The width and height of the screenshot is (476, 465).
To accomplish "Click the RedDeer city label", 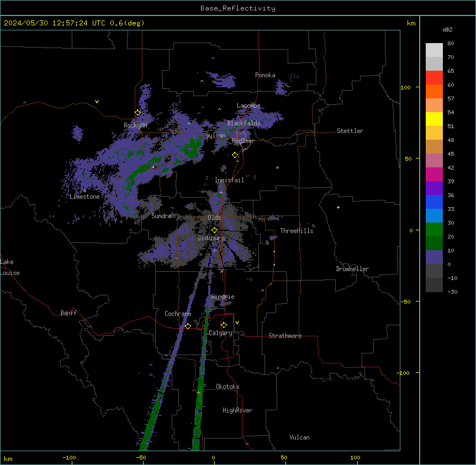I will 243,141.
